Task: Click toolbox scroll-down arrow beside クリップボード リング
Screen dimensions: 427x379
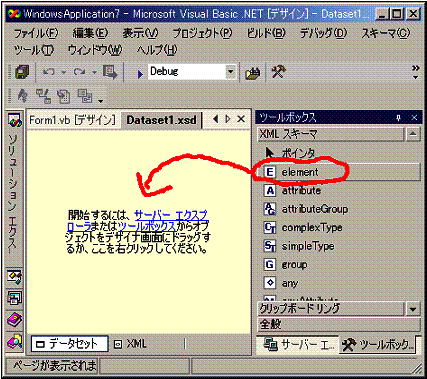Action: (413, 309)
